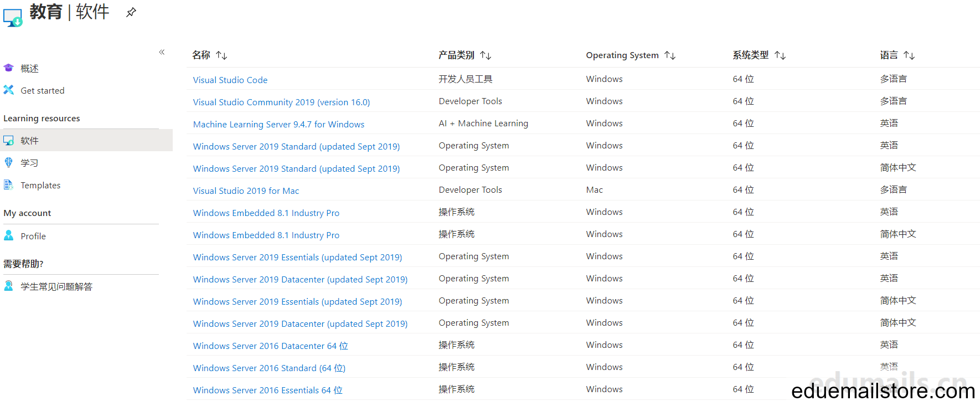Open Windows Server 2016 Standard link
980x406 pixels.
click(269, 368)
